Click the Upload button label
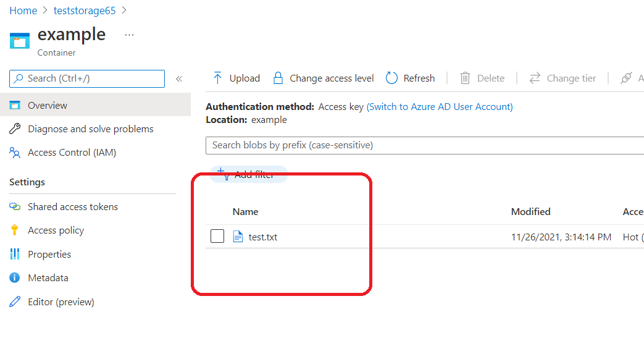The image size is (644, 359). tap(245, 78)
